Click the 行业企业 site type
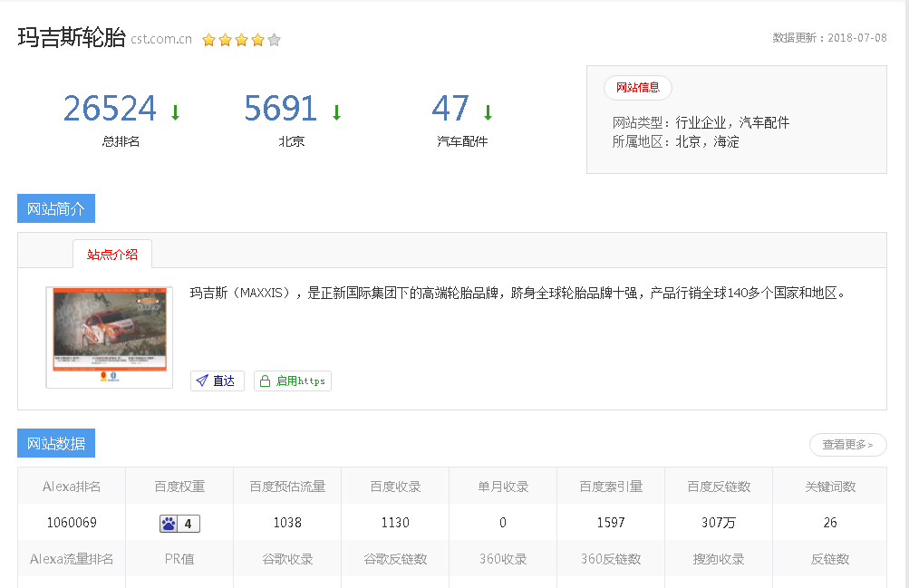 point(701,123)
